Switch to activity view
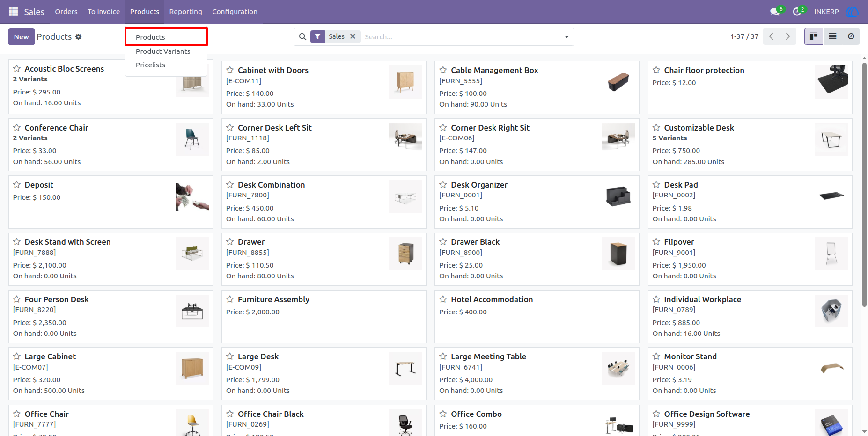This screenshot has height=436, width=868. click(851, 36)
